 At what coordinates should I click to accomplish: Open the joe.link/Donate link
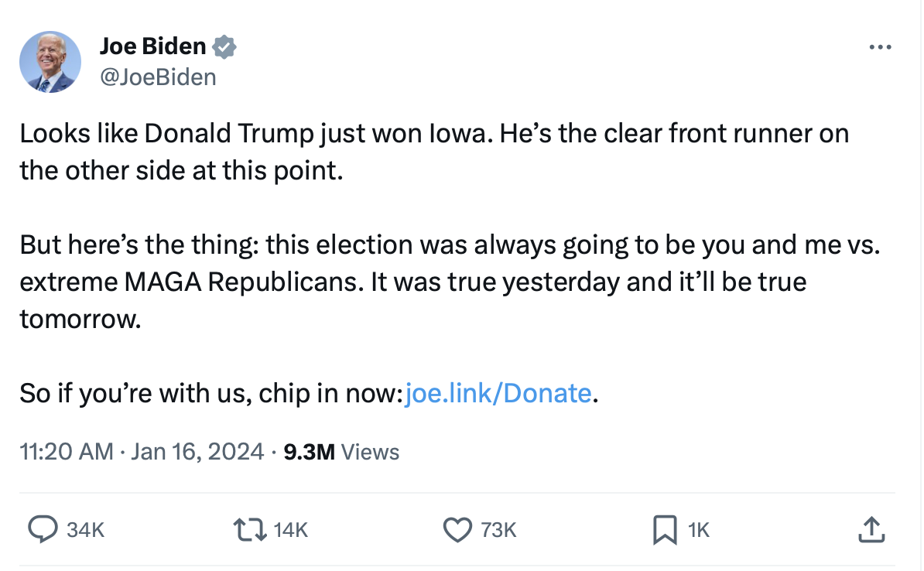tap(498, 393)
